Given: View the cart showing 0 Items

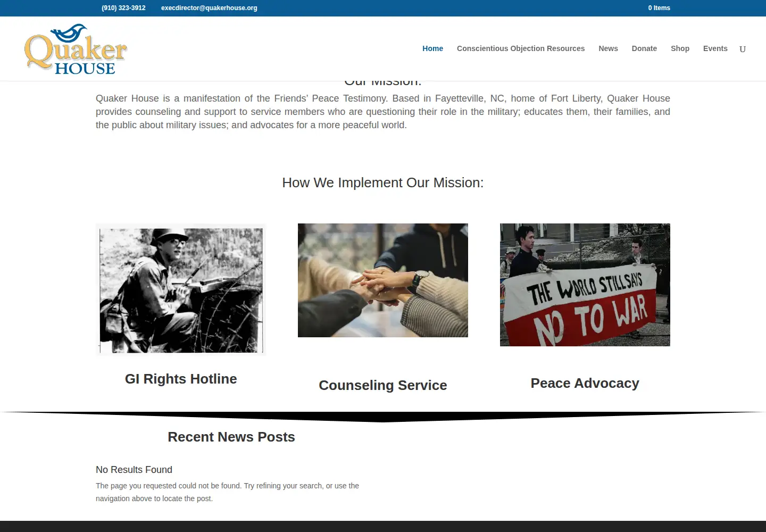Looking at the screenshot, I should point(659,8).
